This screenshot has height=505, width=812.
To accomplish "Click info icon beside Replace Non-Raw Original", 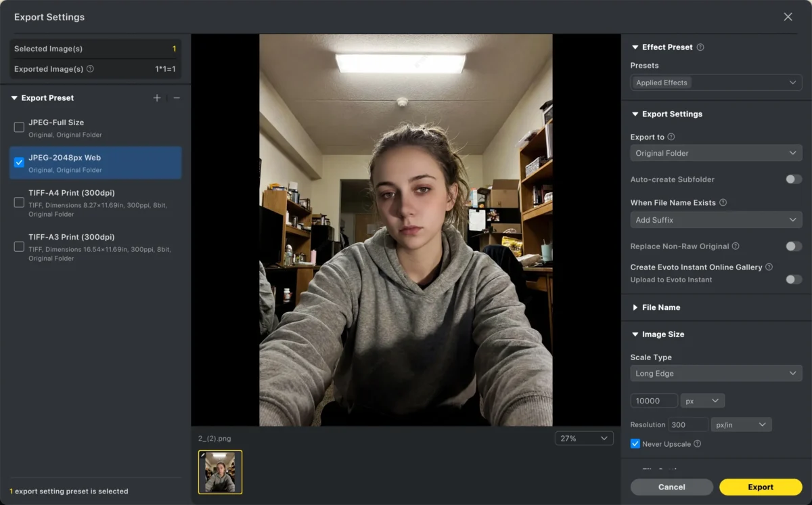I will [736, 246].
